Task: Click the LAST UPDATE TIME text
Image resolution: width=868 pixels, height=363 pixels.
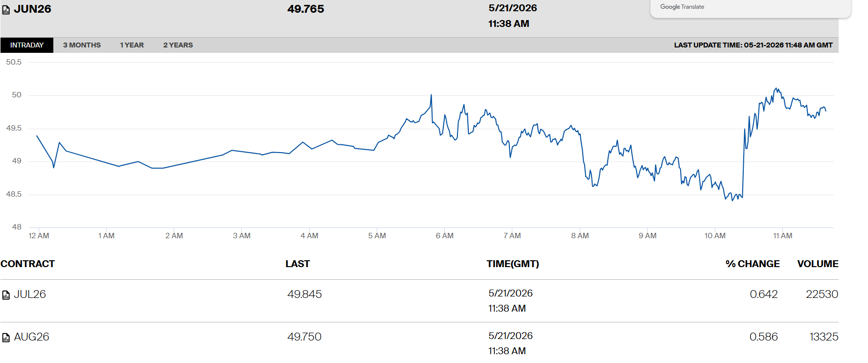Action: pos(753,45)
